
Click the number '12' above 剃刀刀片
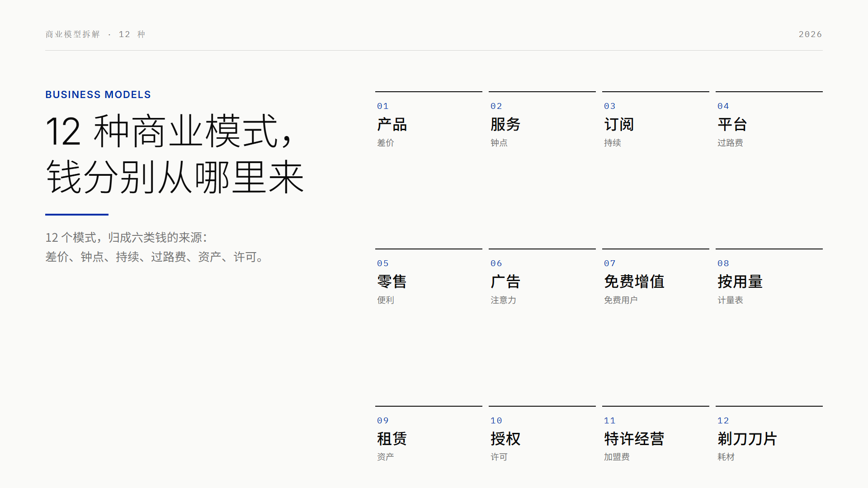click(723, 421)
